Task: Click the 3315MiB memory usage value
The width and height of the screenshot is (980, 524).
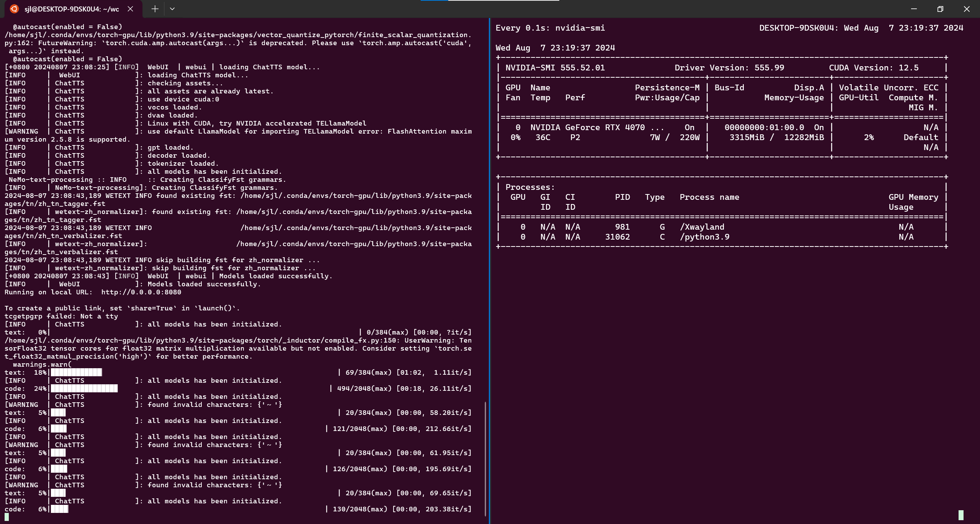Action: (746, 137)
